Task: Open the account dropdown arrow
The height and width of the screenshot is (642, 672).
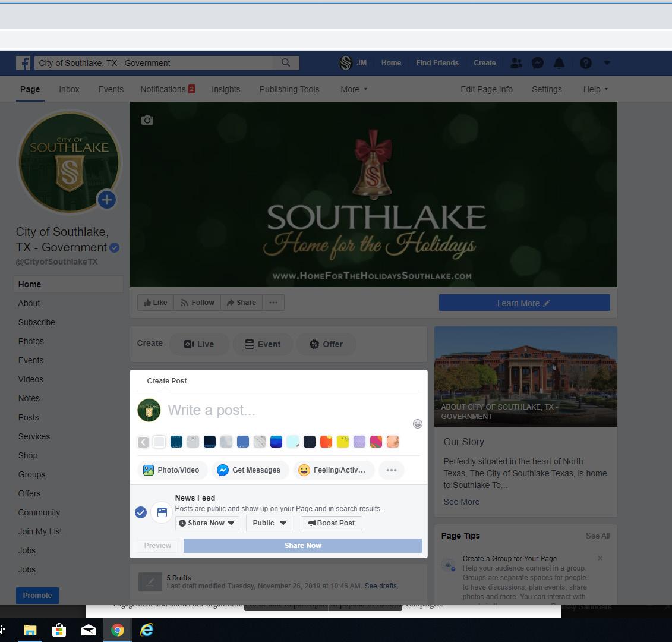Action: [x=607, y=63]
